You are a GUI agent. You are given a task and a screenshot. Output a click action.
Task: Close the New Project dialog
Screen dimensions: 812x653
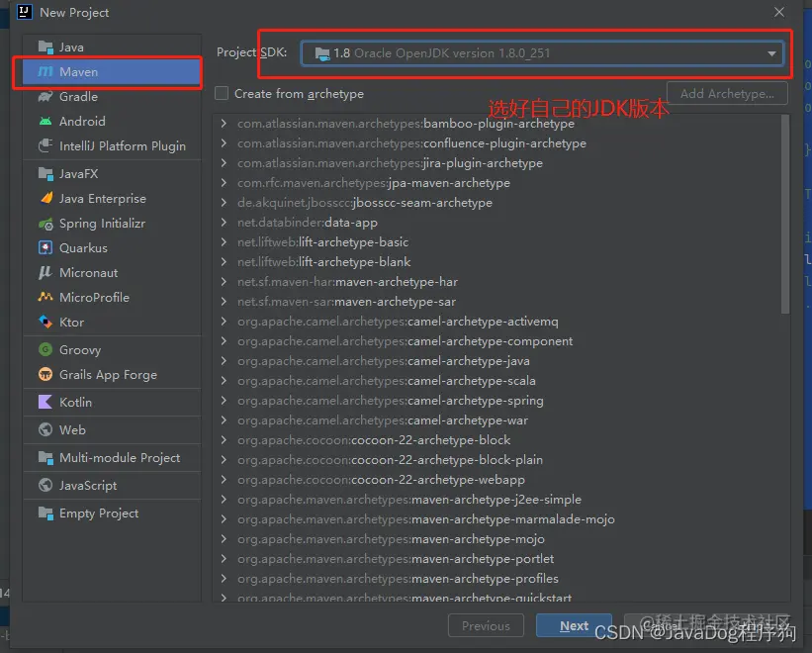(x=778, y=12)
